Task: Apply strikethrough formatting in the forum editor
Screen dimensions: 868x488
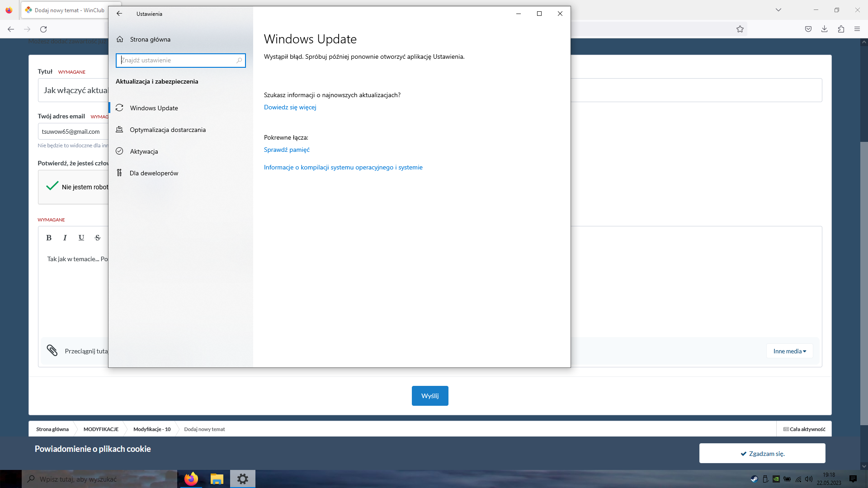Action: pyautogui.click(x=98, y=238)
